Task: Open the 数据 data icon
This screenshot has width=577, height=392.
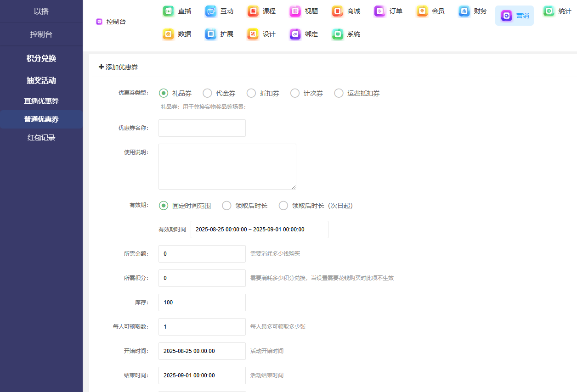Action: tap(169, 34)
